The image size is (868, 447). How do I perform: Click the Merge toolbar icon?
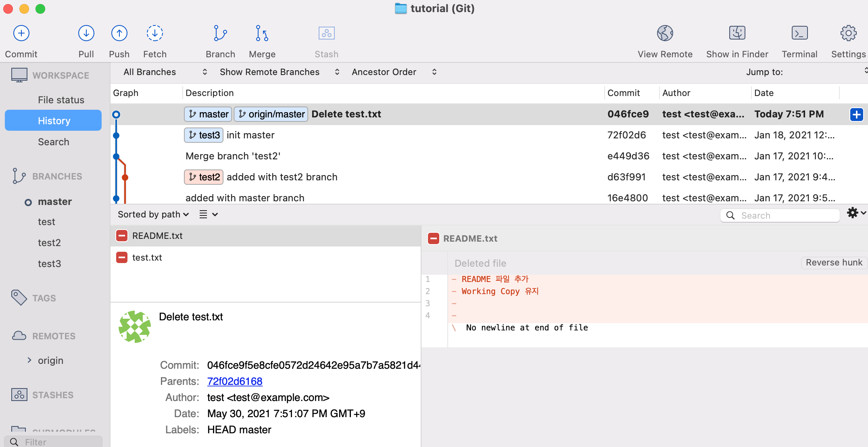262,33
